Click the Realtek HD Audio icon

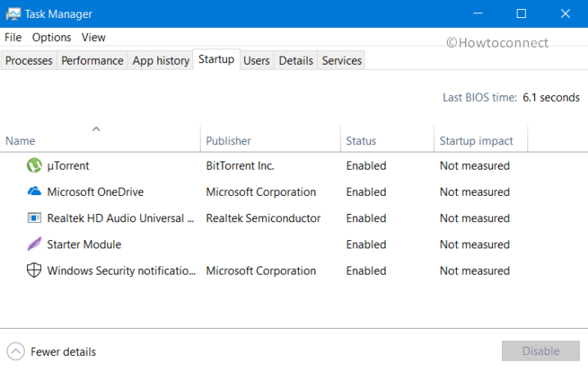click(34, 217)
